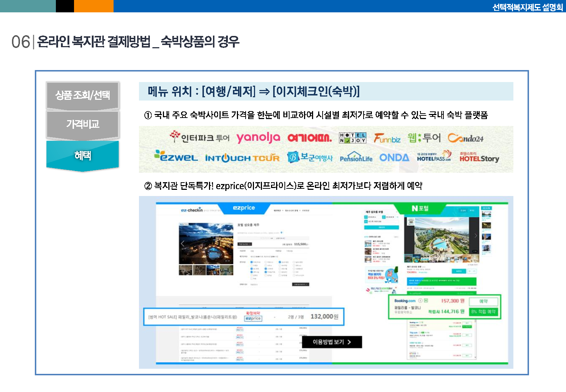Click the Condo24 logo

pyautogui.click(x=465, y=138)
